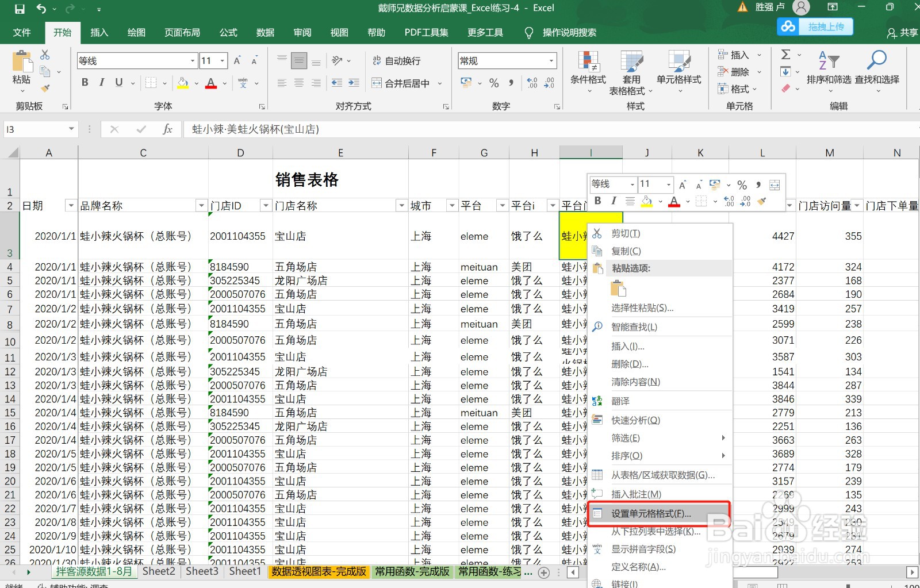
Task: Switch to the 公式 ribbon tab
Action: click(x=228, y=33)
